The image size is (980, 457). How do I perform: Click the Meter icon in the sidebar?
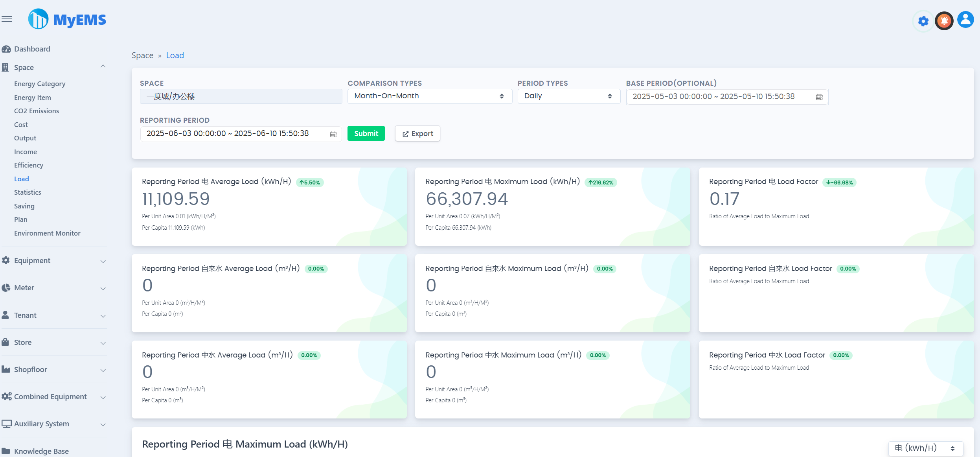point(6,287)
